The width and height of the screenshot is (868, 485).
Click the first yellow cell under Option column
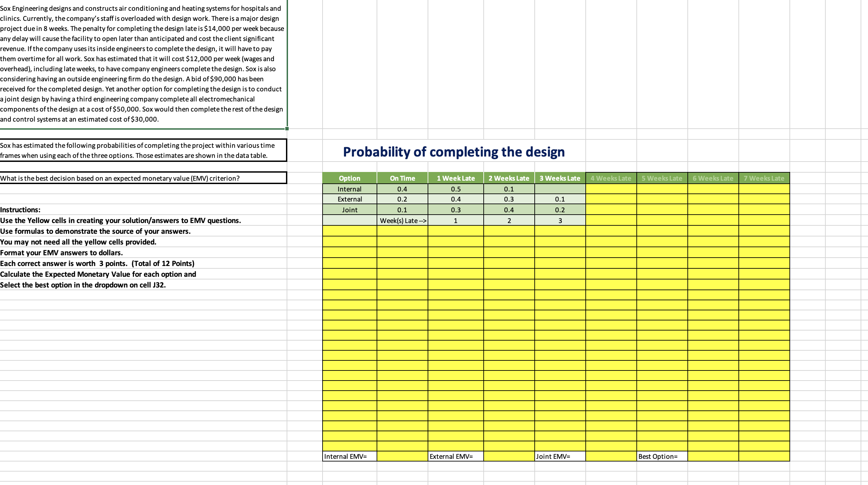[349, 231]
